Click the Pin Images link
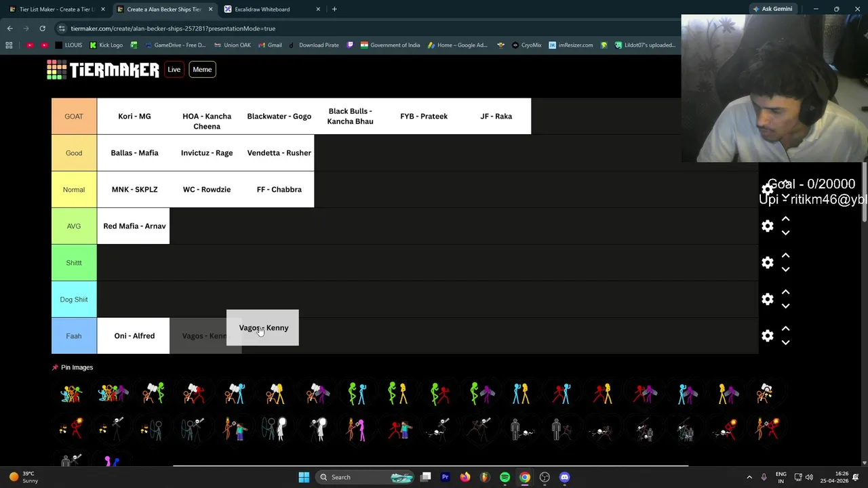The image size is (868, 488). tap(73, 367)
